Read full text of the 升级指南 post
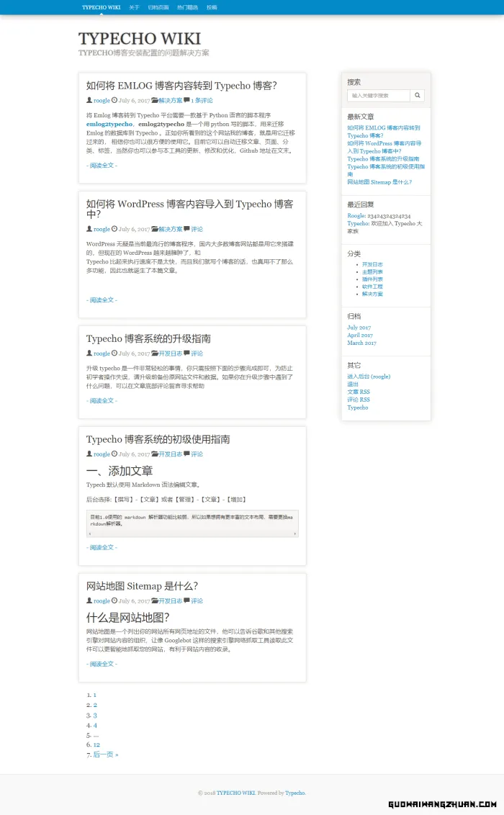Screen dimensions: 504x815 pos(102,401)
